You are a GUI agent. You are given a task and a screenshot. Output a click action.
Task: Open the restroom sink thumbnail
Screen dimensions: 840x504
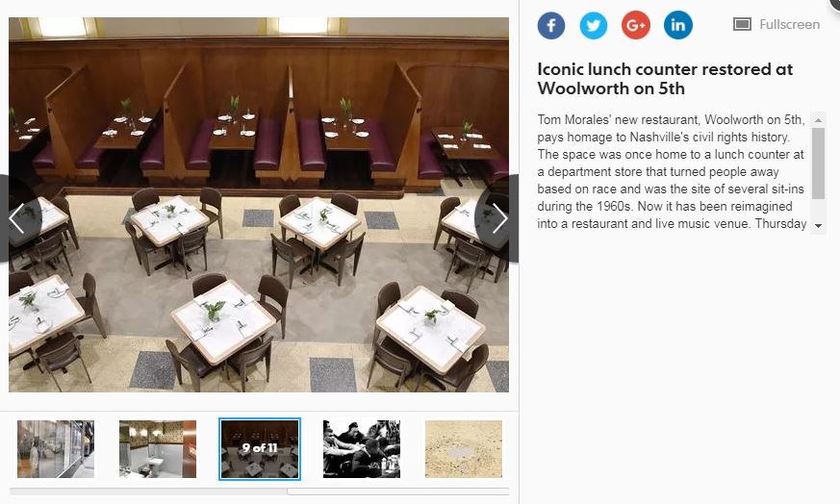(158, 449)
